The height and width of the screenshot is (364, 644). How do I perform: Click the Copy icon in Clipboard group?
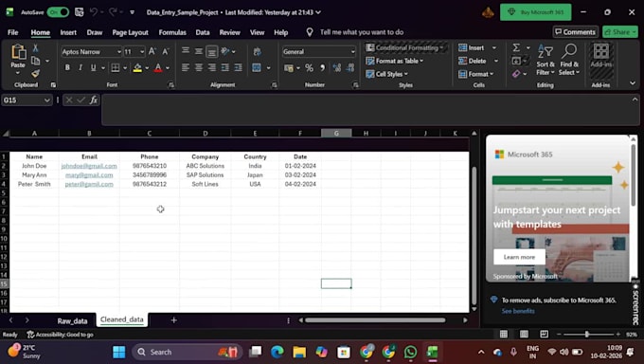click(36, 61)
